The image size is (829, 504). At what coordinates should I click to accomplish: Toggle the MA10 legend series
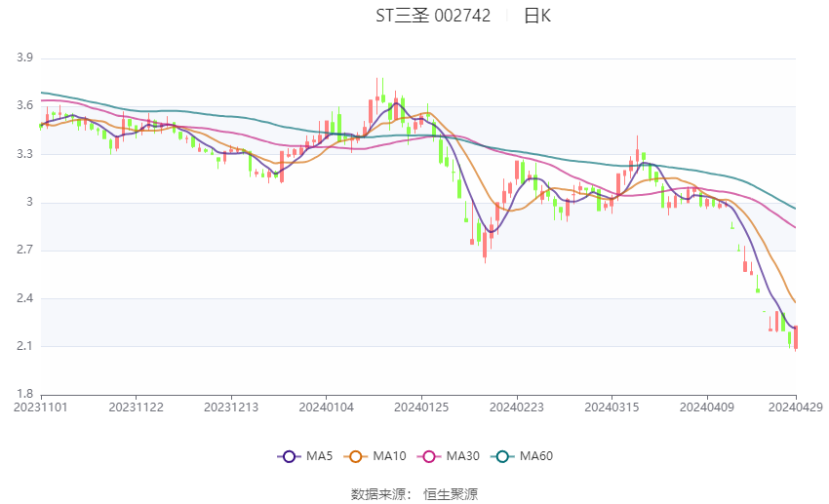pyautogui.click(x=371, y=455)
